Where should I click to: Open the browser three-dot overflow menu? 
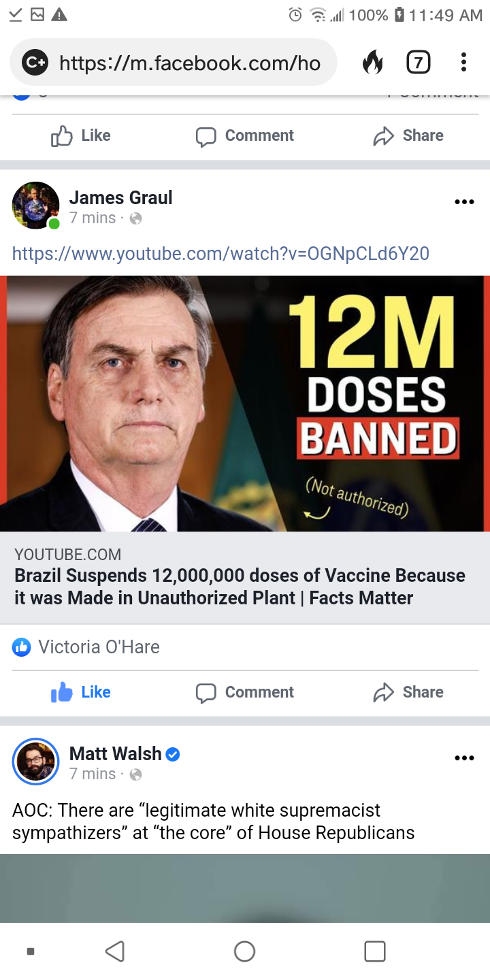click(x=463, y=63)
